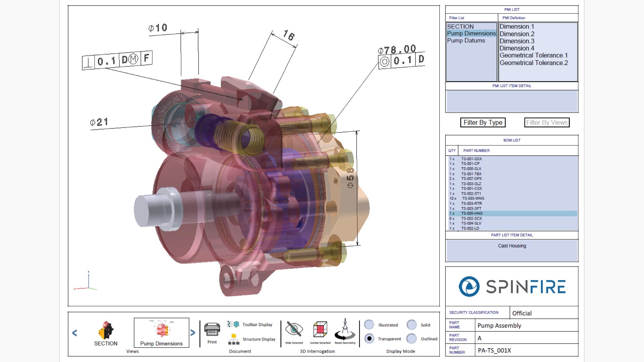Click the Isolate Selected cube icon
Viewport: 644px width, 362px height.
tap(320, 330)
